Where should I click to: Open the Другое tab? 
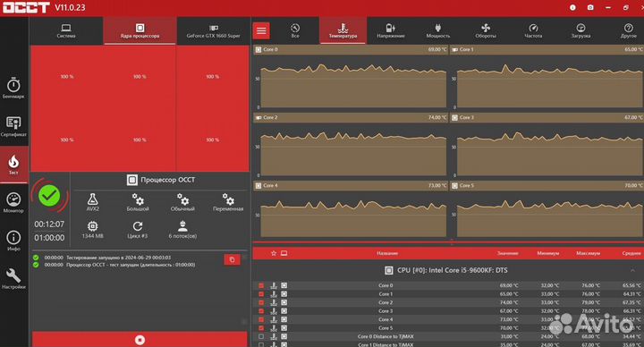(629, 30)
